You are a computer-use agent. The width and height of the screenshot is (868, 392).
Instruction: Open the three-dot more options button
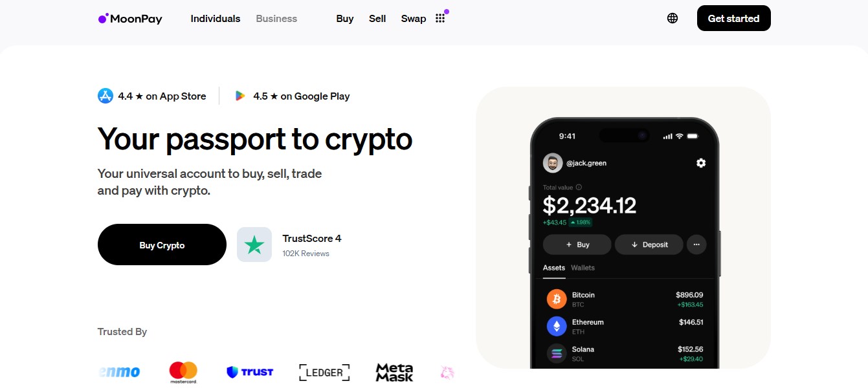[696, 245]
